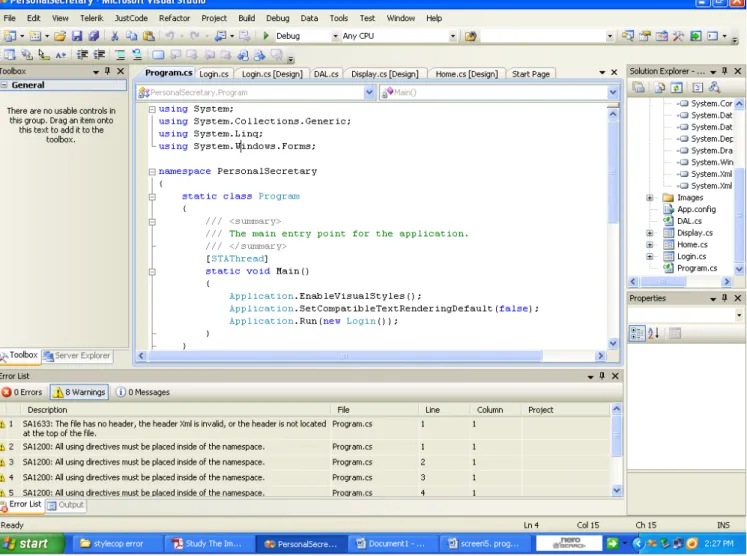
Task: Switch to the Output tab
Action: pyautogui.click(x=66, y=505)
